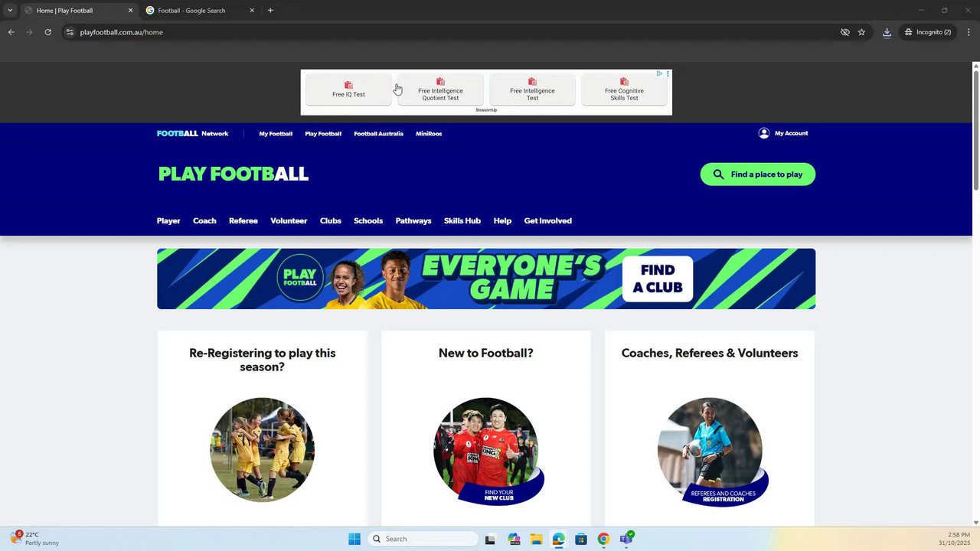Open the Chrome three-dot menu

point(969,32)
